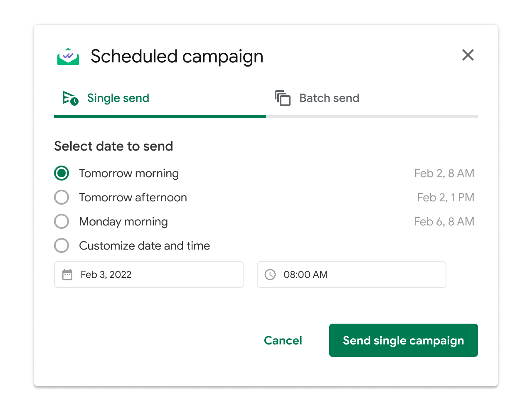Select the Tomorrow afternoon radio button
Screen dimensions: 532x411
click(62, 197)
